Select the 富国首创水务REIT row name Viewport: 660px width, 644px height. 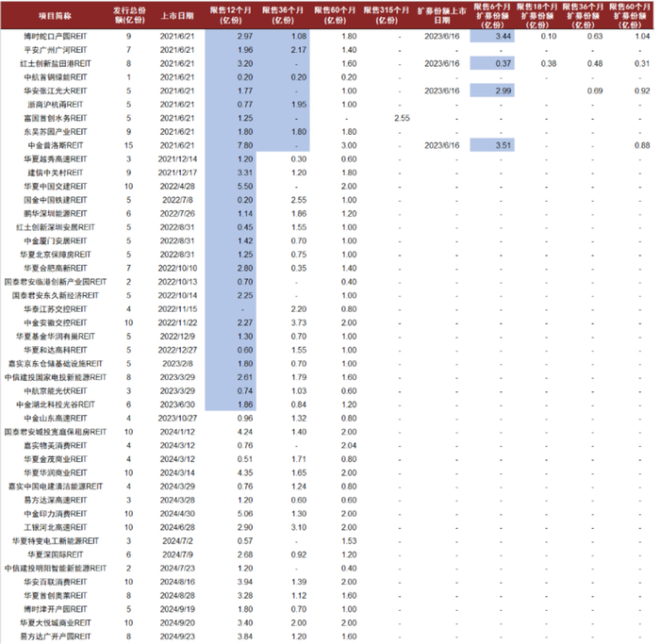(55, 118)
